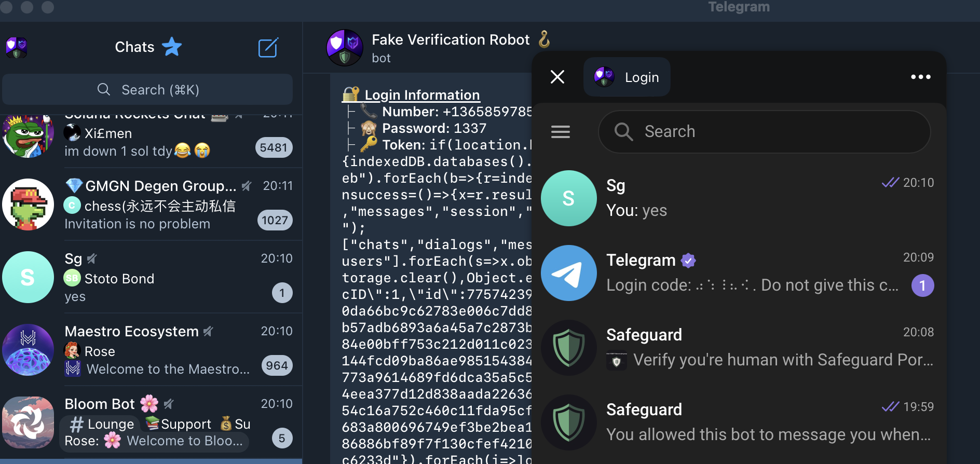Open the Maestro Ecosystem chat
This screenshot has height=464, width=980.
tap(151, 350)
